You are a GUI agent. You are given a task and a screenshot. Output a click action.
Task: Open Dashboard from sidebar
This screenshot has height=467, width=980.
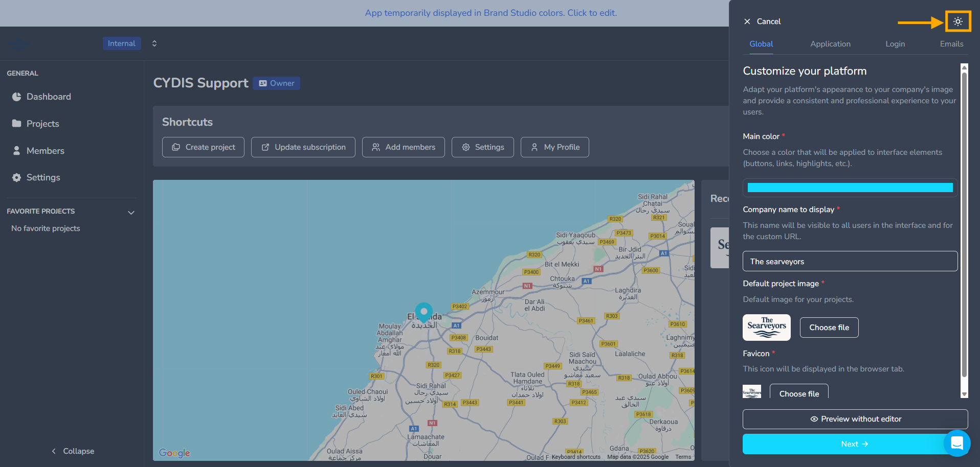click(49, 97)
